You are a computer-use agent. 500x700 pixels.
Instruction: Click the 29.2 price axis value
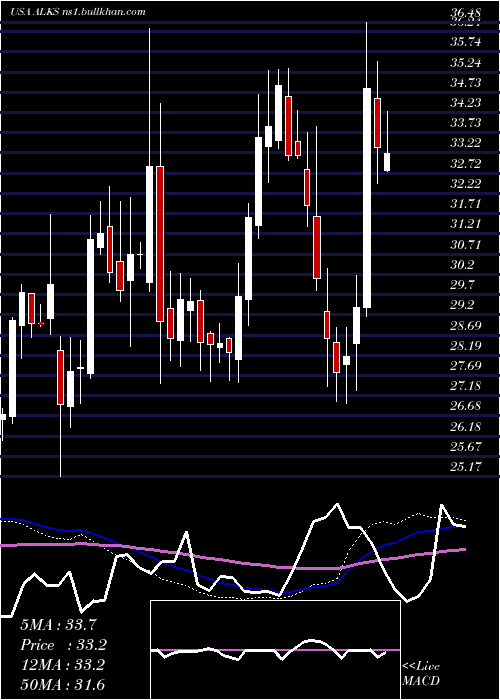[x=462, y=305]
